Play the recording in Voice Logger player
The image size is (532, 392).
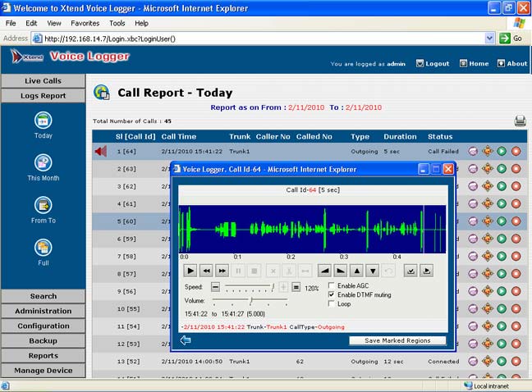[x=190, y=271]
